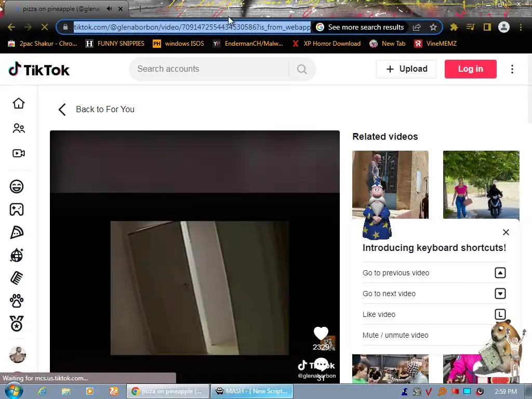Screen dimensions: 532x399
Task: Click the search magnifier button
Action: click(302, 69)
